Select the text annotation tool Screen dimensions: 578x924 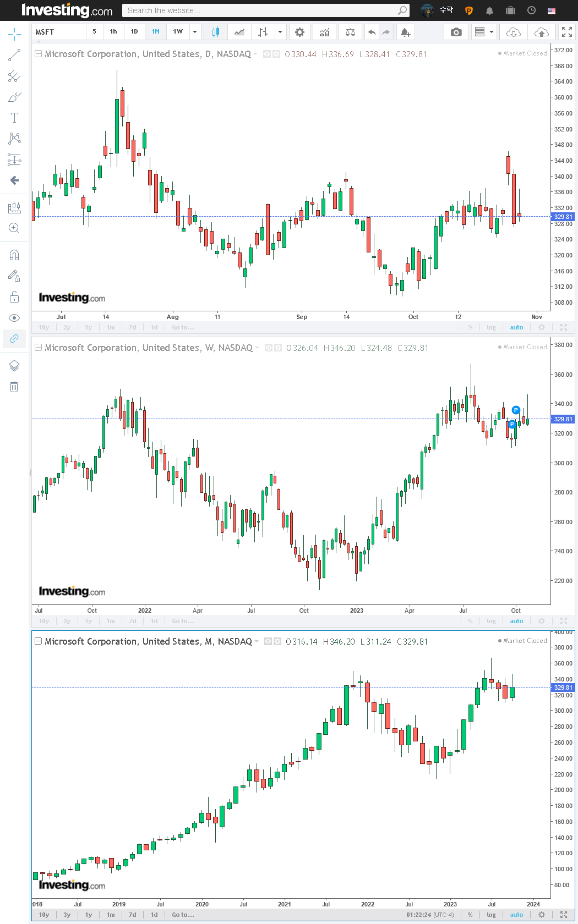click(14, 118)
